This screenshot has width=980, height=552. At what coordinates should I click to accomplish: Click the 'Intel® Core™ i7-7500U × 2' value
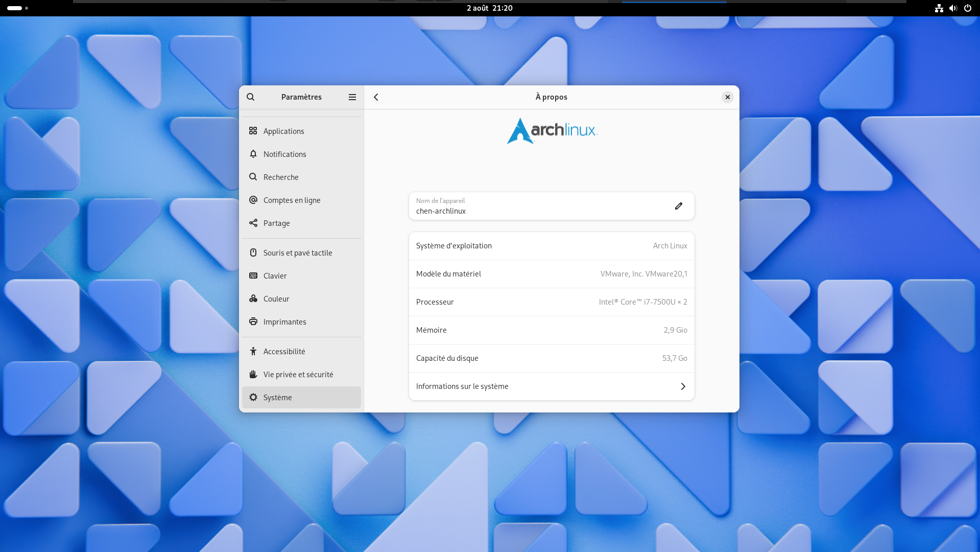tap(643, 302)
